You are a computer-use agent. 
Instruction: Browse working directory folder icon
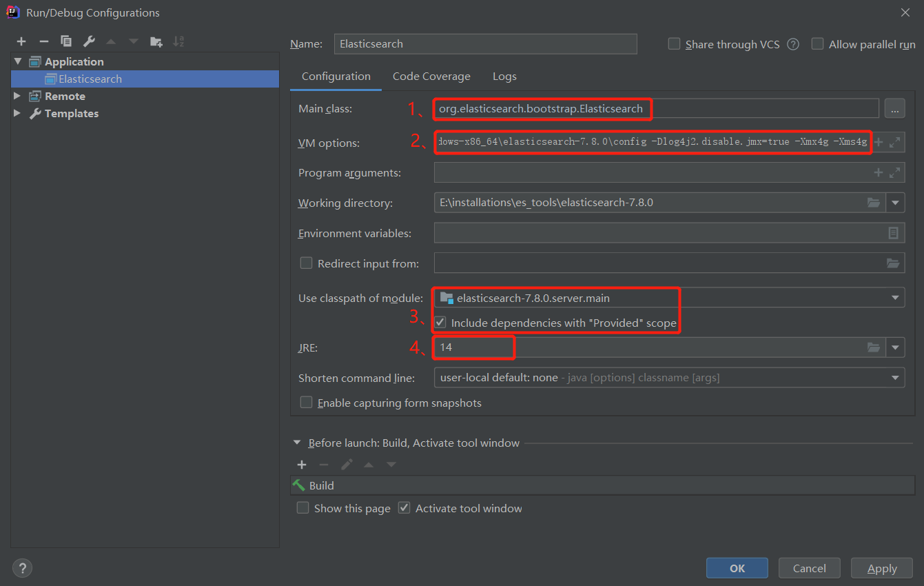874,203
